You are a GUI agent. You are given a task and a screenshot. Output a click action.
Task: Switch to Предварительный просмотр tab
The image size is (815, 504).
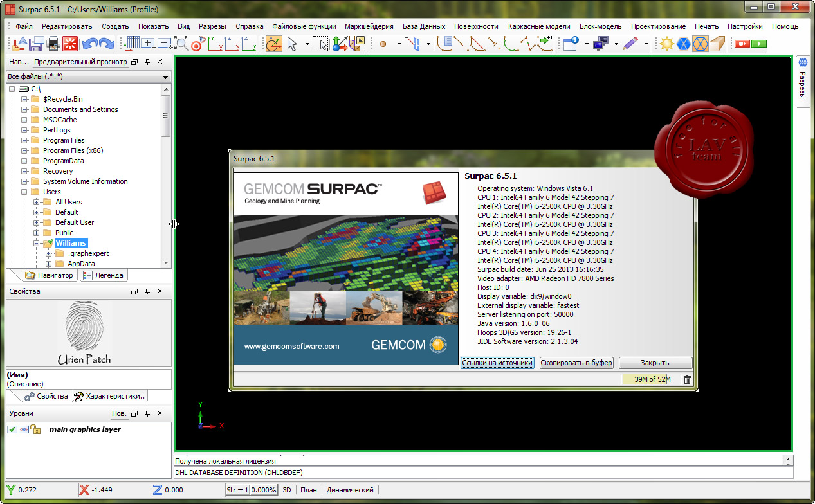80,62
